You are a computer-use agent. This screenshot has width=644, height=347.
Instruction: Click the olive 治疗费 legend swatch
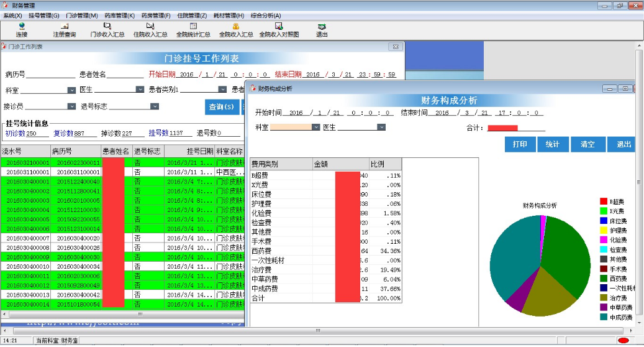click(604, 298)
